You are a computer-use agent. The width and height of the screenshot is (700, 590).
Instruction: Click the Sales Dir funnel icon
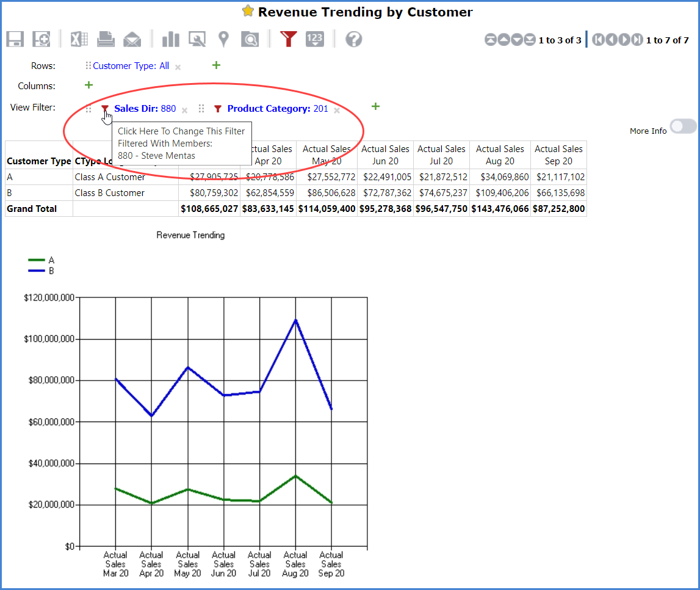(105, 109)
